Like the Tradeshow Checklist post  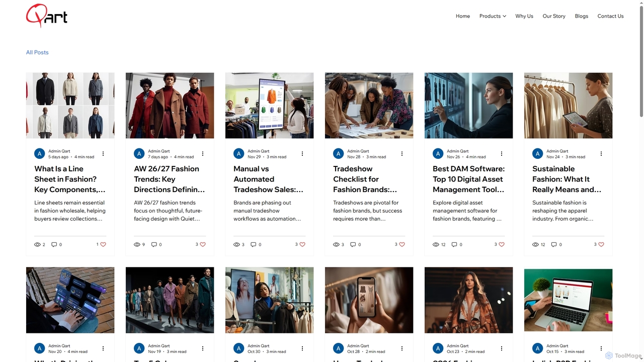pyautogui.click(x=402, y=244)
